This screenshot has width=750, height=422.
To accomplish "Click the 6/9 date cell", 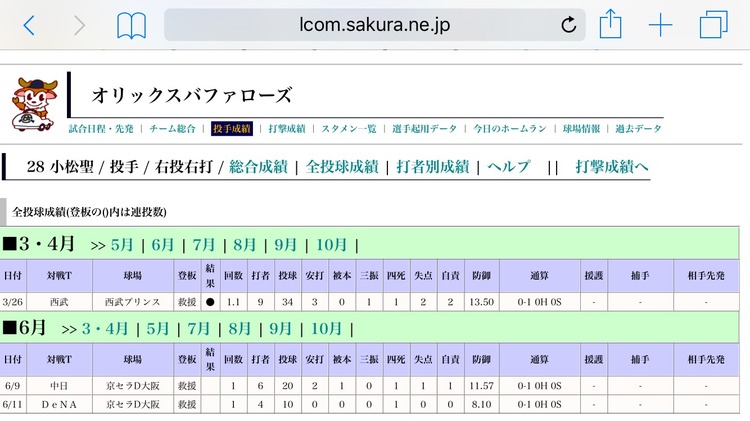I will coord(13,386).
